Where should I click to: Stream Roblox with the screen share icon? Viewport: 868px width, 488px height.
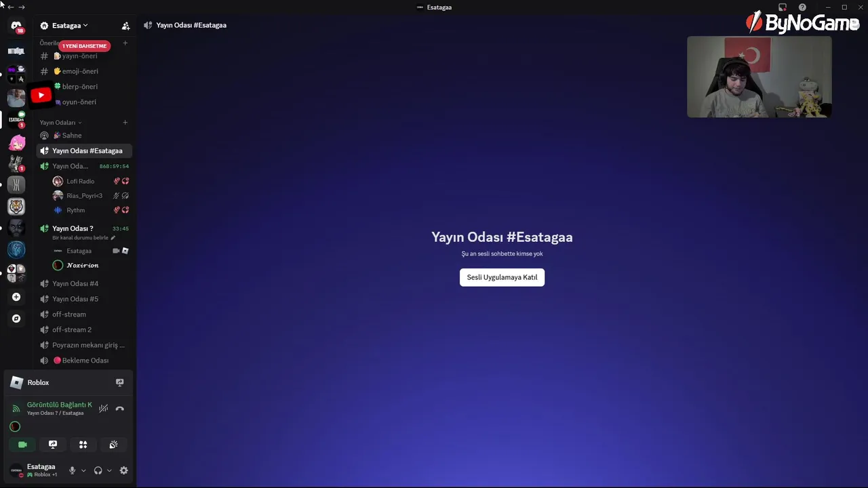(x=120, y=382)
